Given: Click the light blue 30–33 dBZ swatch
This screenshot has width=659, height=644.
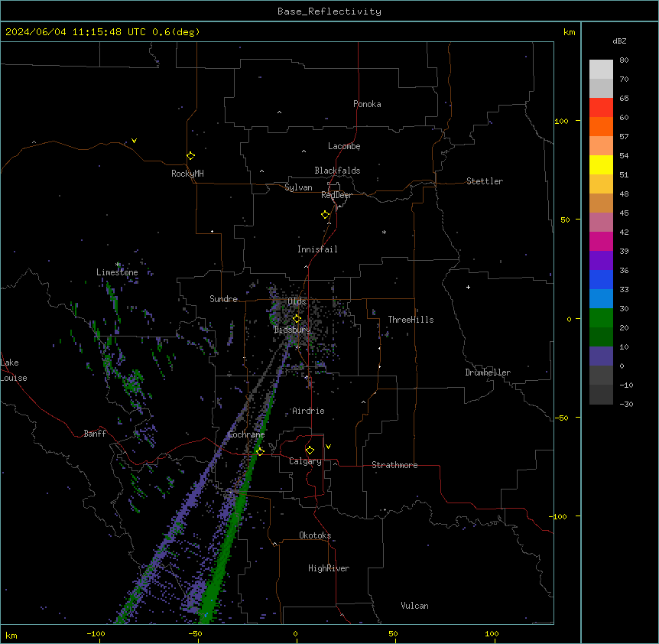Looking at the screenshot, I should (601, 299).
